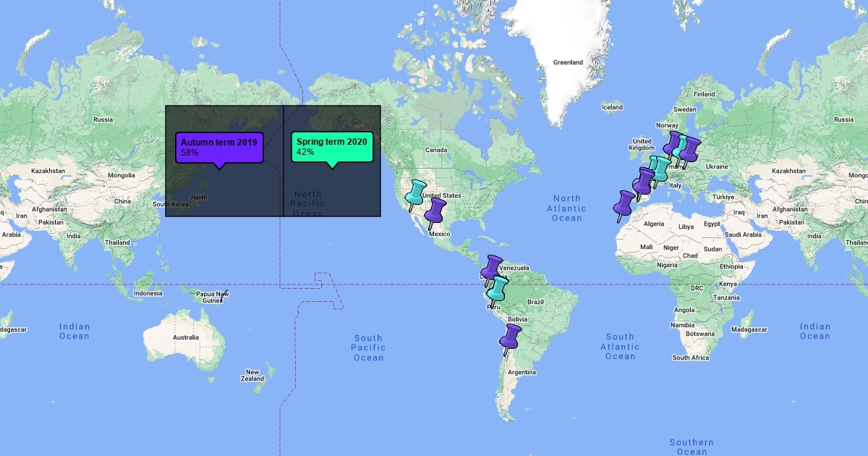Click the Spring term 2020 legend bubble

click(x=332, y=147)
